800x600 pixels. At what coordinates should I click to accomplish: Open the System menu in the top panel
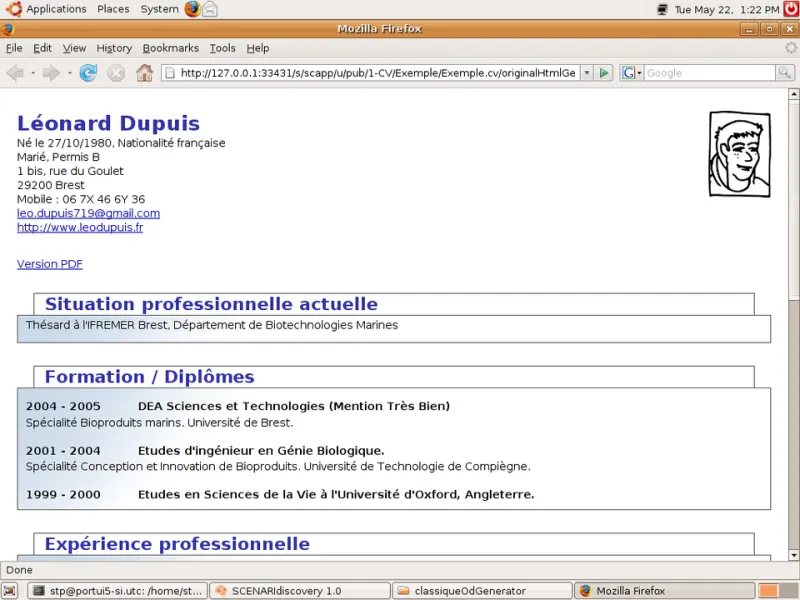click(x=160, y=9)
